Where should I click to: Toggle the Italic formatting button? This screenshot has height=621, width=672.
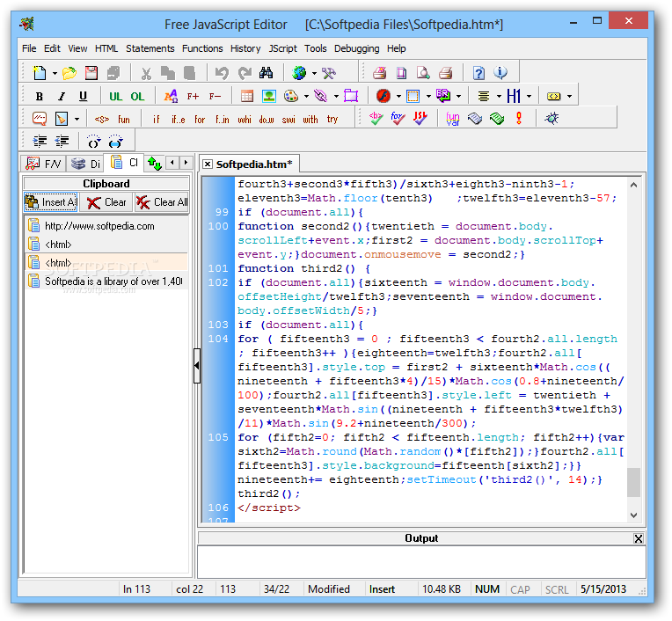pos(61,97)
